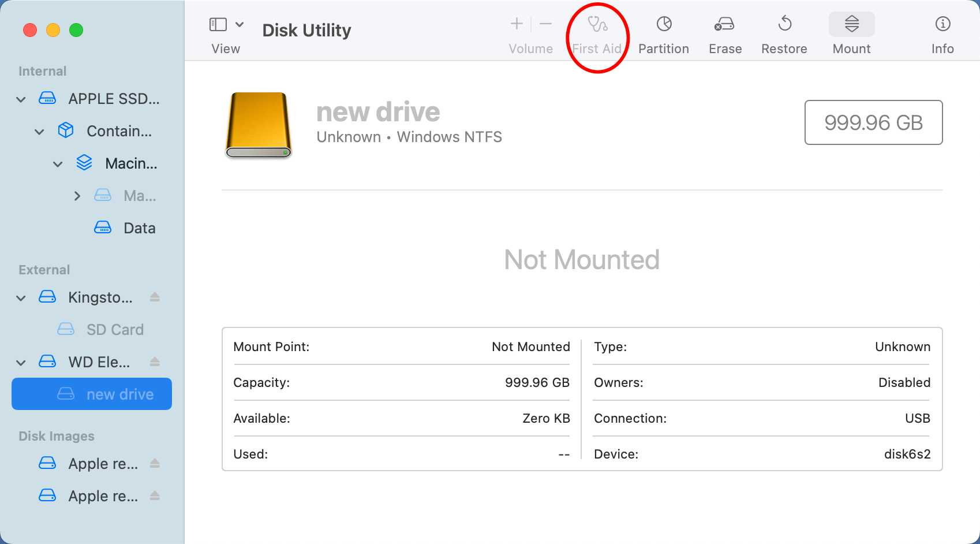
Task: Mount the volume using the Mount icon
Action: click(x=851, y=32)
